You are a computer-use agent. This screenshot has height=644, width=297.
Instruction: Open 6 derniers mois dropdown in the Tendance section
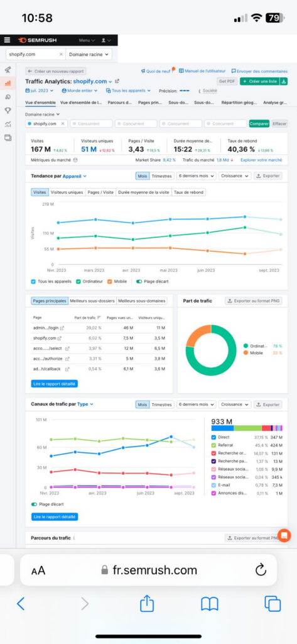click(196, 176)
